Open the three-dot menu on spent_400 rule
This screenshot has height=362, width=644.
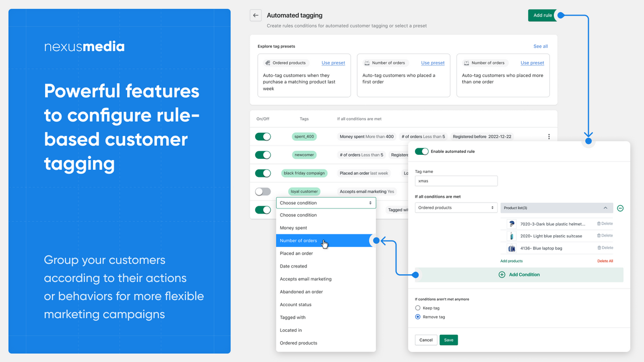point(549,136)
